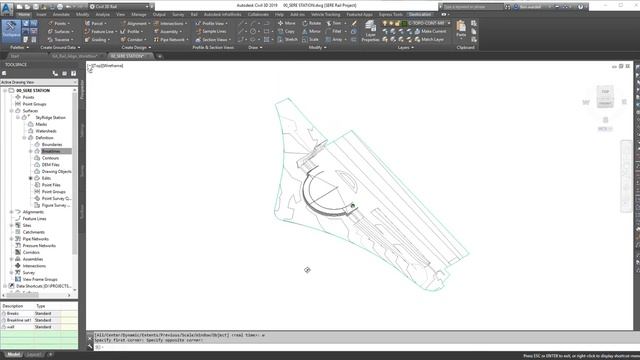Expand the Create Design panel dropdown
Viewport: 640px width, 360px height.
point(136,48)
